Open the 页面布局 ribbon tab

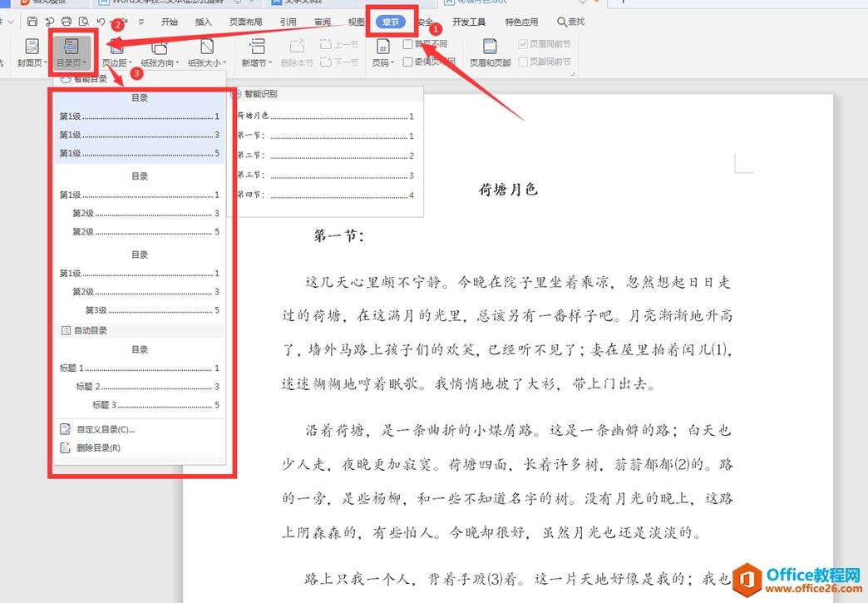click(245, 22)
